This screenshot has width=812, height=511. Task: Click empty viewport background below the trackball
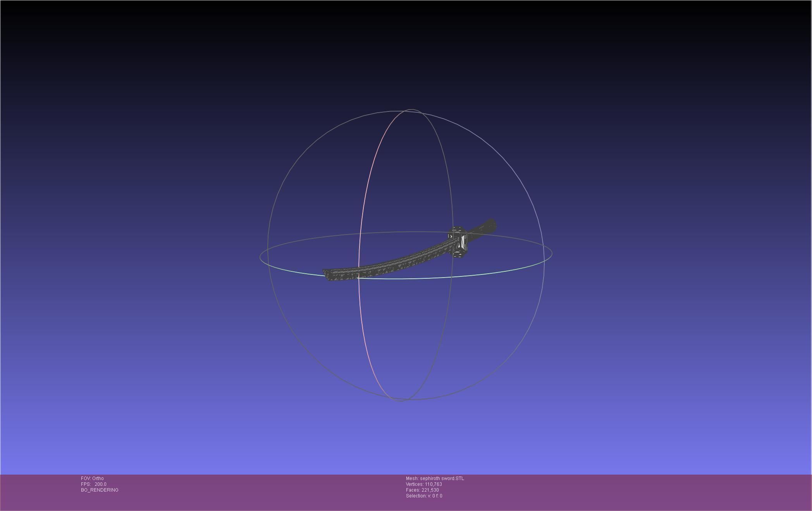(406, 437)
